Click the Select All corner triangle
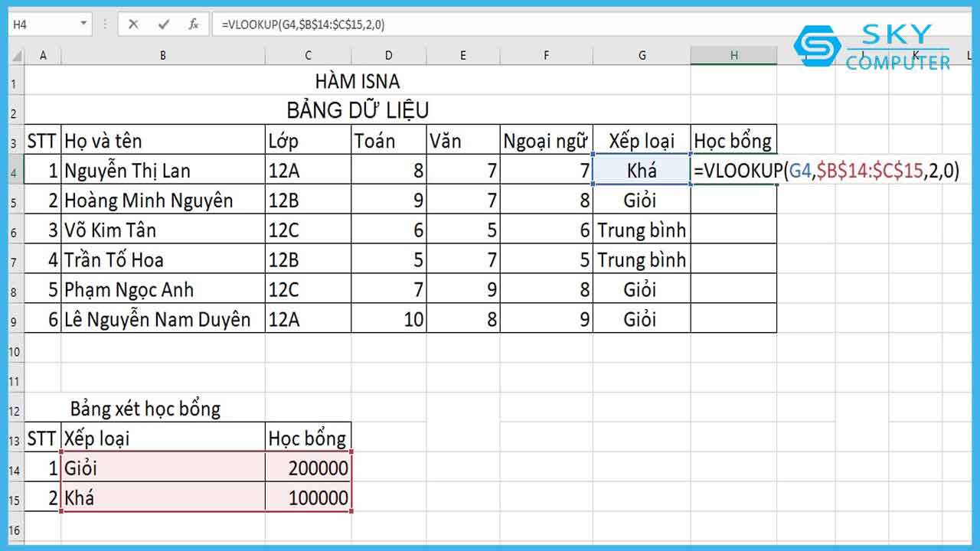This screenshot has height=551, width=980. click(15, 55)
